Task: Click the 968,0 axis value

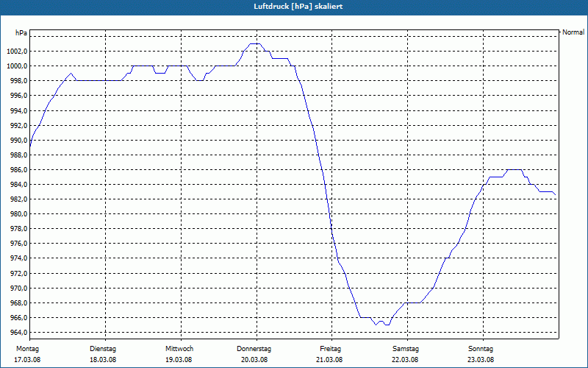Action: click(x=18, y=303)
